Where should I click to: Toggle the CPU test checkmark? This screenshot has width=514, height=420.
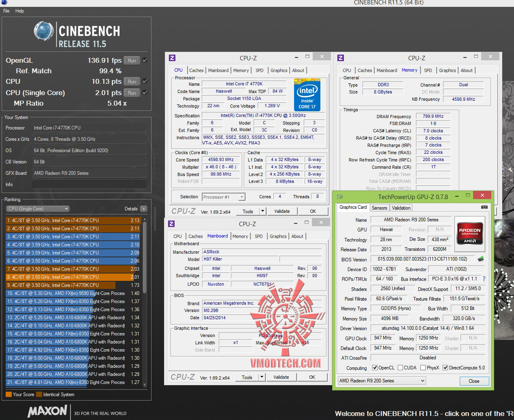(145, 81)
